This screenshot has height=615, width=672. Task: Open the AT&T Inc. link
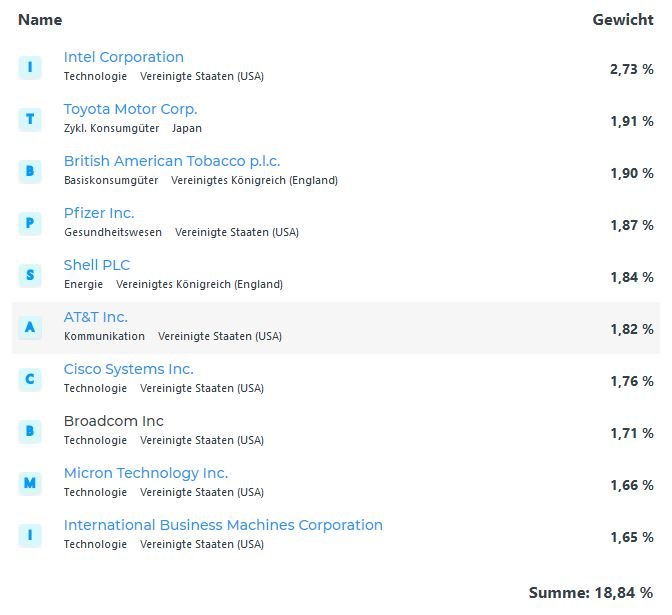96,317
